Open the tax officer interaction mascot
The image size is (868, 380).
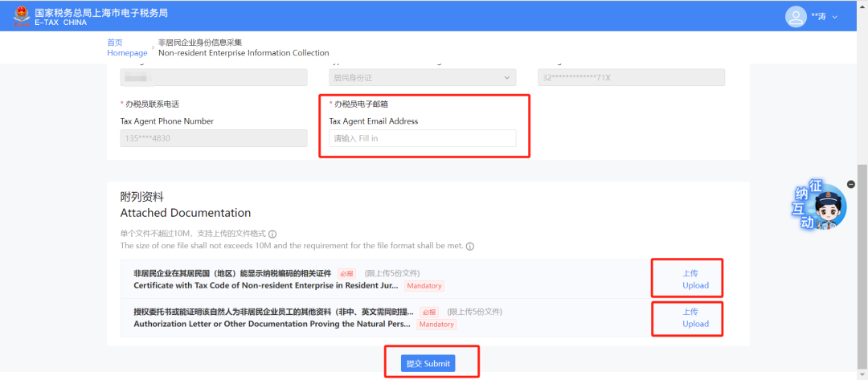[820, 204]
